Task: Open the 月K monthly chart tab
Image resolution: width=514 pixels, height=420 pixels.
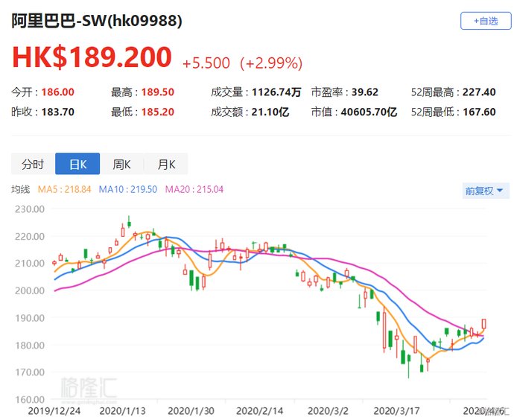Action: click(x=166, y=164)
